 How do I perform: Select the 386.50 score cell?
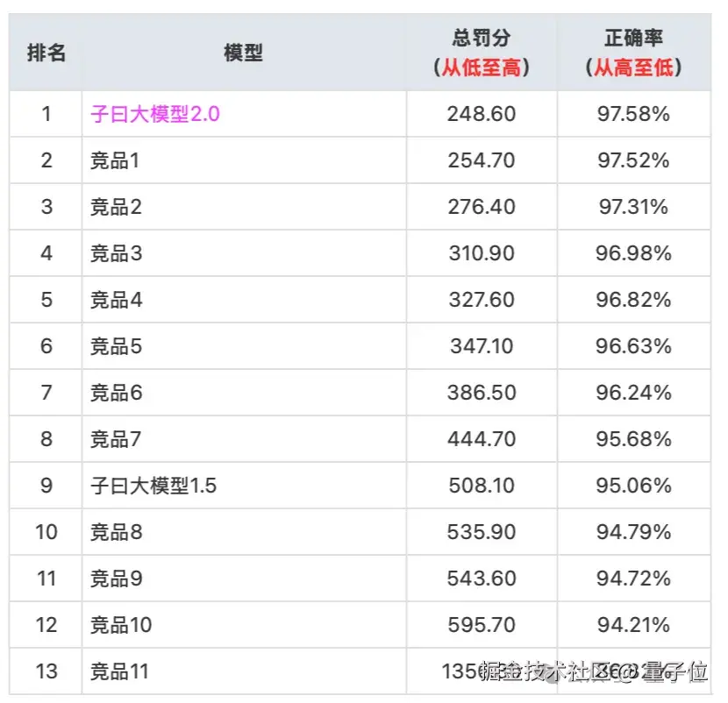coord(481,393)
